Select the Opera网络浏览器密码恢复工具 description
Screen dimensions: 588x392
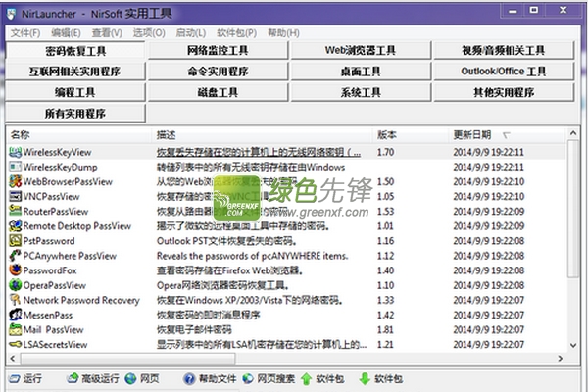coord(222,285)
